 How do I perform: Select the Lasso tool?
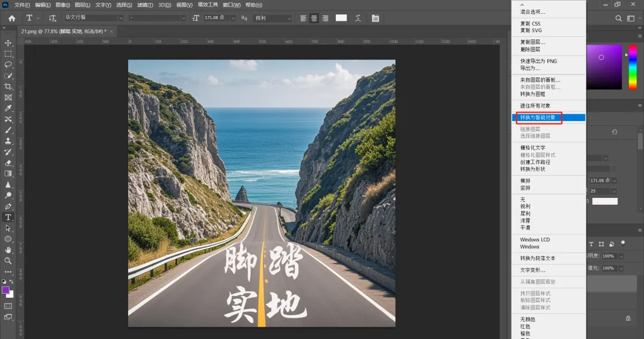pyautogui.click(x=8, y=65)
